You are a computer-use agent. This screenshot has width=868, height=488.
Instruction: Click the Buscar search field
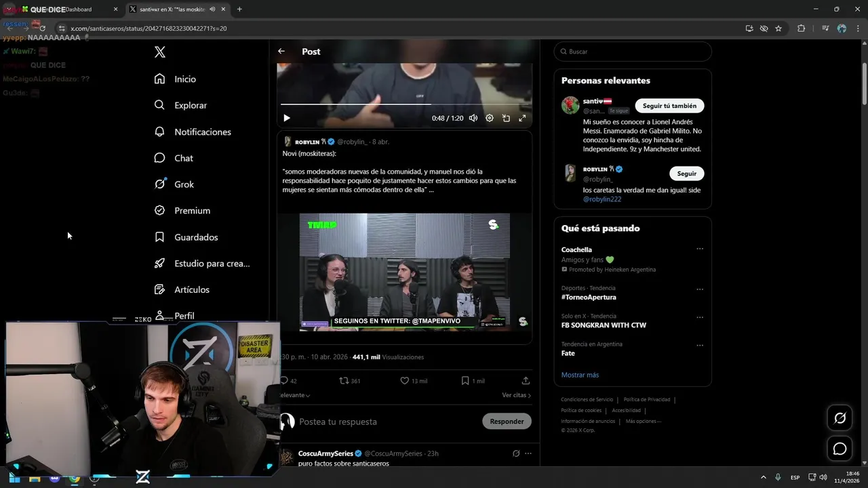pyautogui.click(x=633, y=52)
